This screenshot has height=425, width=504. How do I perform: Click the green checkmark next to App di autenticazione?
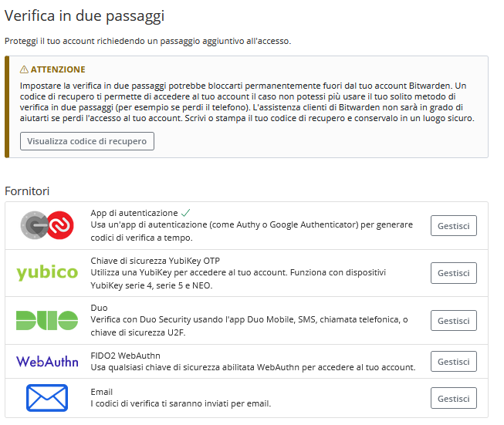click(185, 212)
